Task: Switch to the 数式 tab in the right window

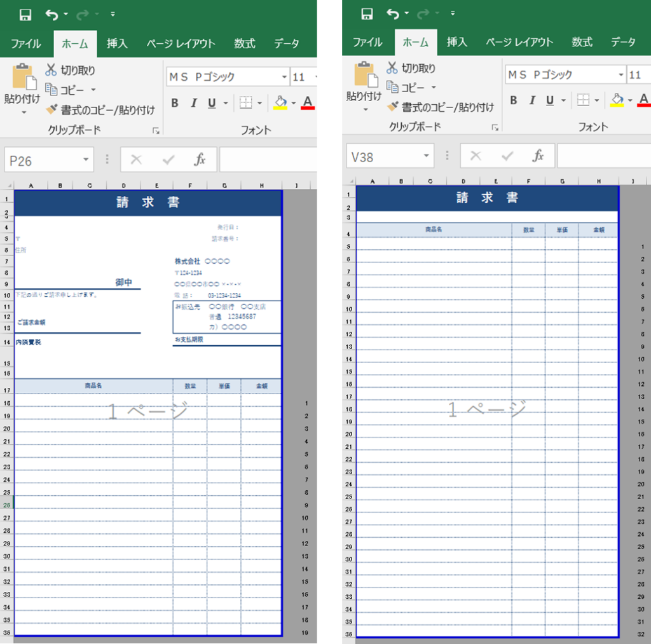Action: (x=582, y=42)
